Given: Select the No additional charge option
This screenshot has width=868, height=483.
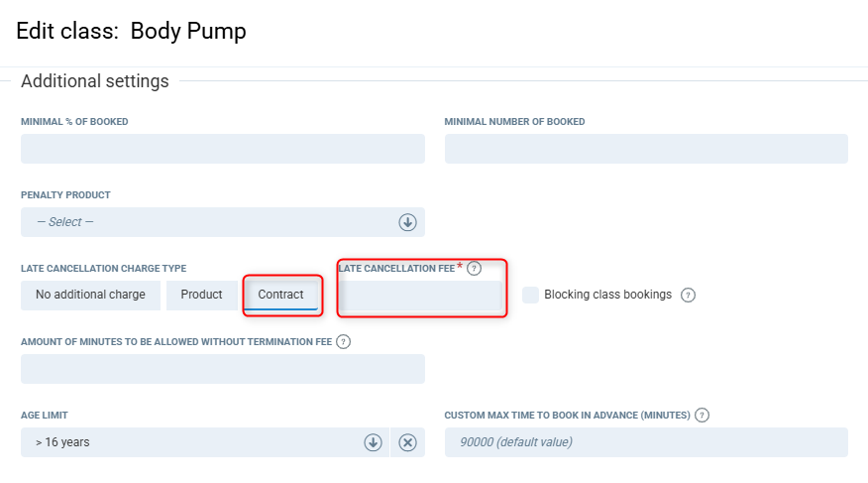Looking at the screenshot, I should pos(90,295).
